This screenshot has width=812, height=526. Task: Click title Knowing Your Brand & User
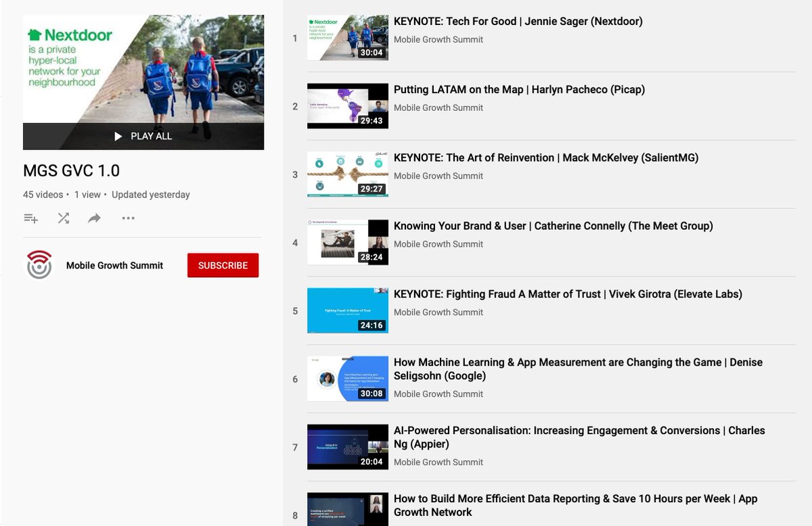pyautogui.click(x=554, y=226)
